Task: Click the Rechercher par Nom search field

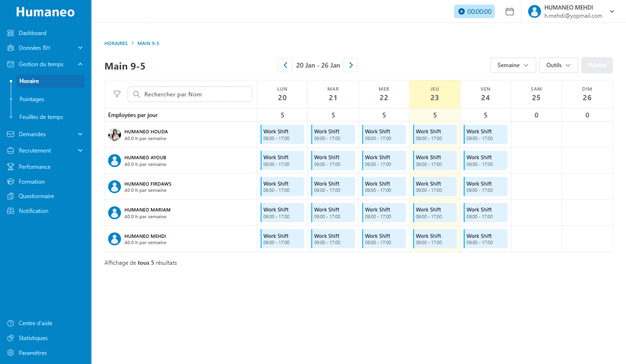Action: 194,94
